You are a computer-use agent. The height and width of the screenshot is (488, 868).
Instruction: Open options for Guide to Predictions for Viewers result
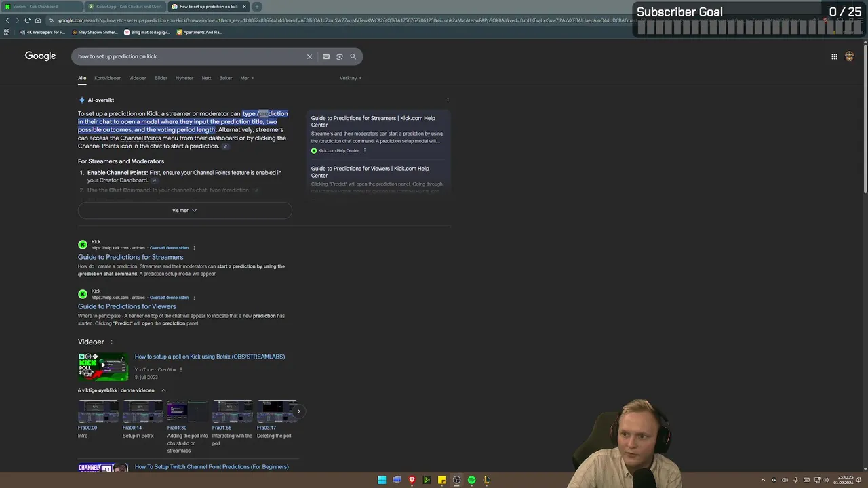[x=195, y=298]
